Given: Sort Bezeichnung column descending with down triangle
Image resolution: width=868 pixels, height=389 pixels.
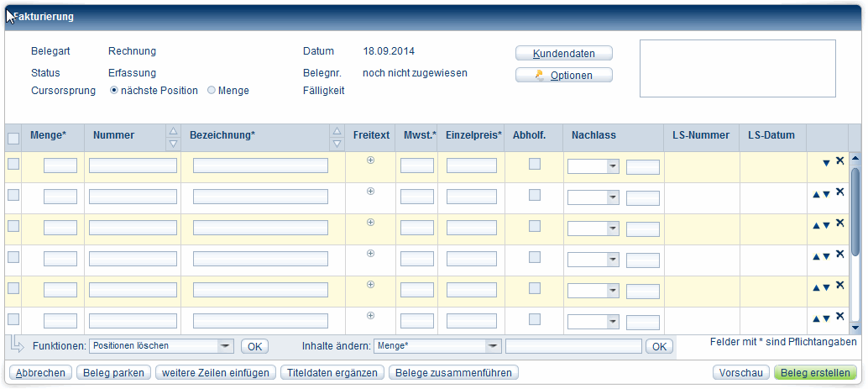Looking at the screenshot, I should click(x=337, y=144).
